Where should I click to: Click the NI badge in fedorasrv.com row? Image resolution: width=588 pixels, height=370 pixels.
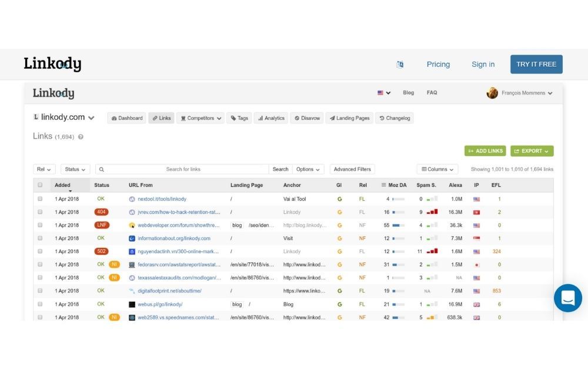[114, 264]
